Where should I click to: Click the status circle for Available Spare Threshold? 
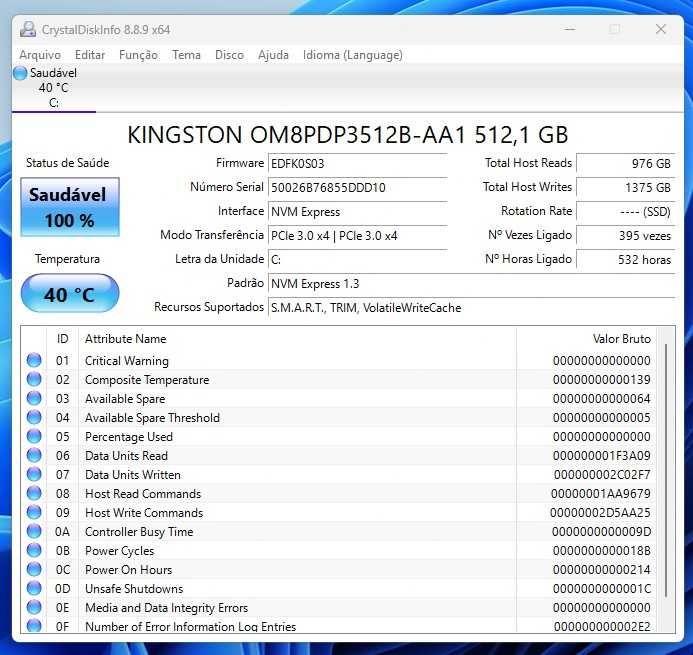pyautogui.click(x=34, y=417)
